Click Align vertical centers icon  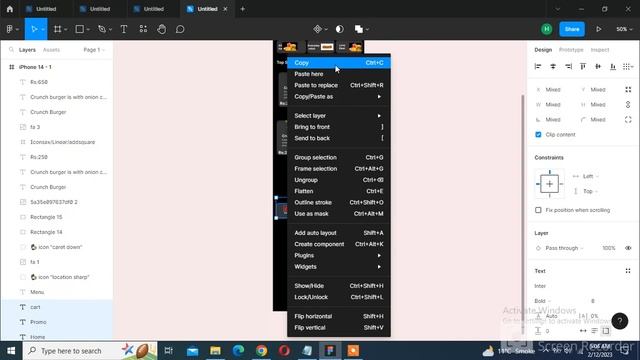[x=598, y=67]
